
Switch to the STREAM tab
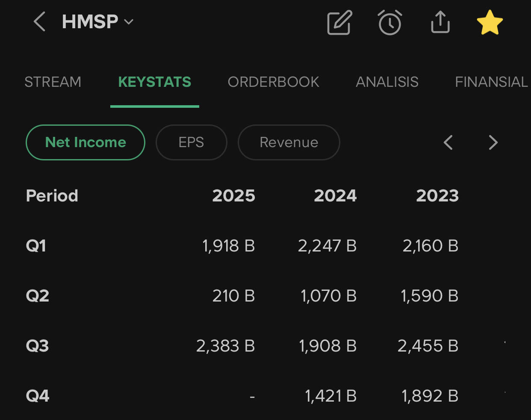point(53,82)
